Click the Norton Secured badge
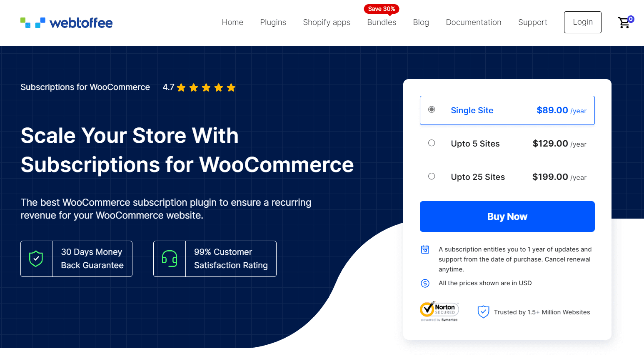The image size is (644, 356). point(439,311)
